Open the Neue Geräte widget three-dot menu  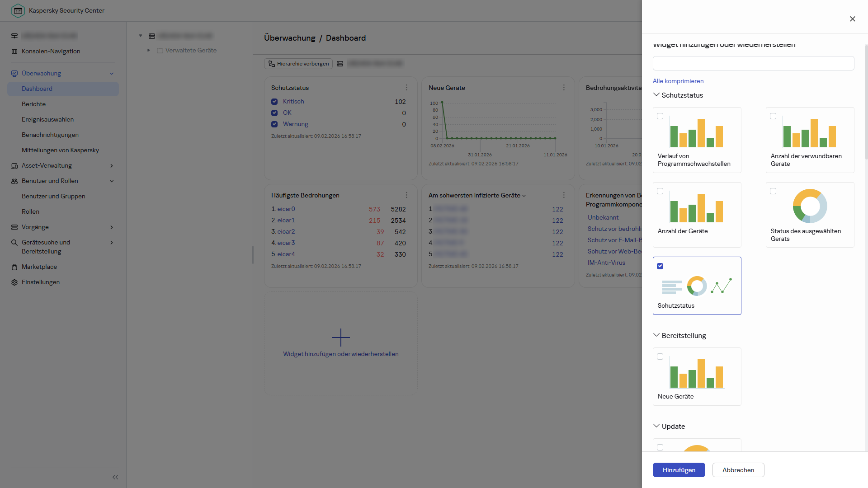click(564, 88)
